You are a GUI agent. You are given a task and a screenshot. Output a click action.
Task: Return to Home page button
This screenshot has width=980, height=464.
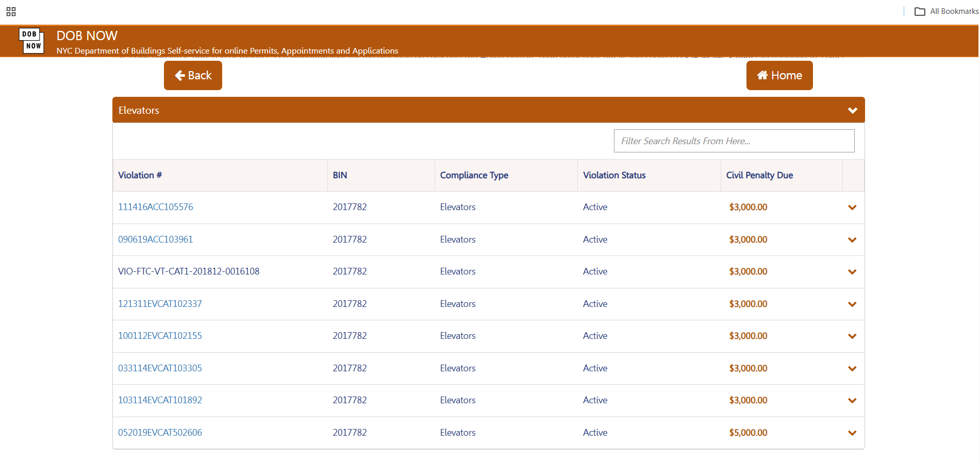pos(779,75)
